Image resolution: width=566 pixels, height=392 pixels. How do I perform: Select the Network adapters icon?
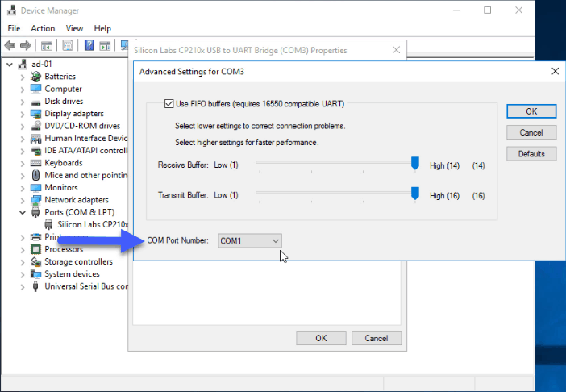tap(35, 200)
